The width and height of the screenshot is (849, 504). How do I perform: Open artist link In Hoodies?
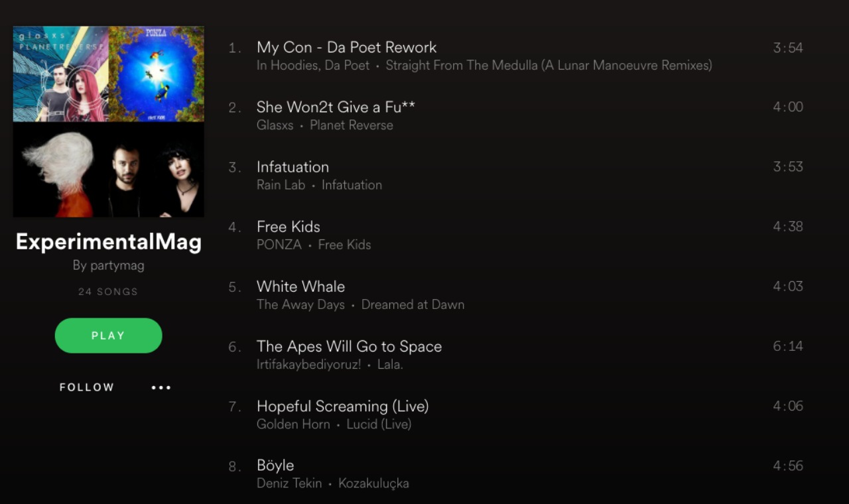(x=286, y=65)
